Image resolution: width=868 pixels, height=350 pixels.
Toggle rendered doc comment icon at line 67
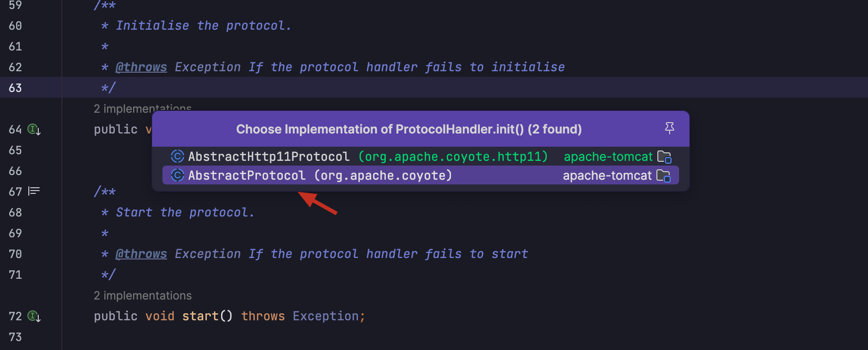tap(34, 191)
